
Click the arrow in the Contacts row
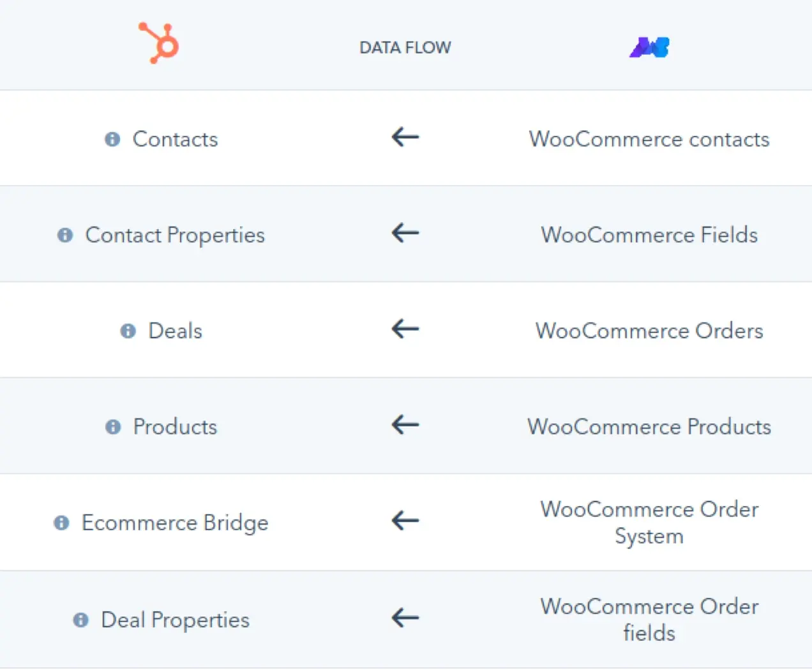coord(405,137)
